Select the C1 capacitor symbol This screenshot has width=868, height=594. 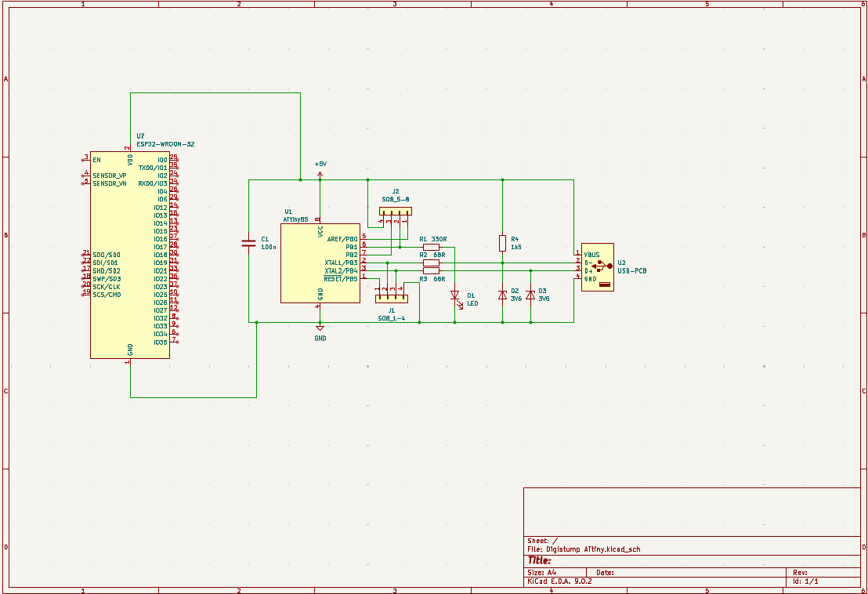click(x=248, y=243)
